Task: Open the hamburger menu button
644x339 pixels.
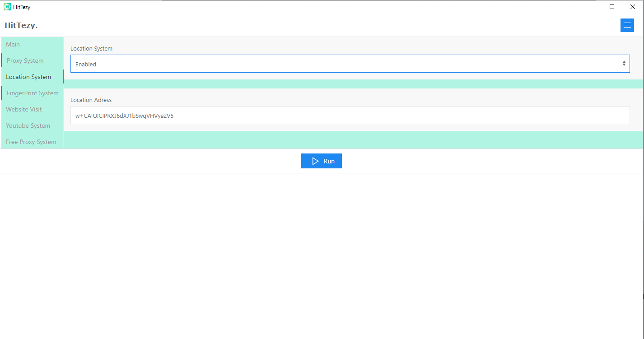Action: (x=627, y=25)
